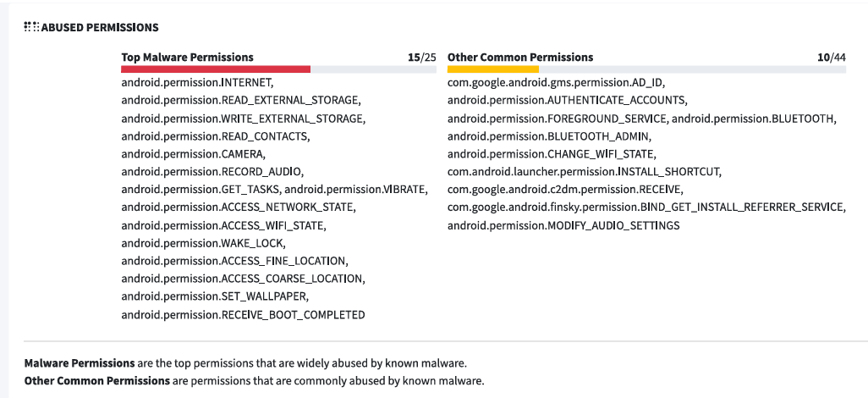
Task: Click the RECEIVE_BOOT_COMPLETED permission
Action: pyautogui.click(x=243, y=315)
